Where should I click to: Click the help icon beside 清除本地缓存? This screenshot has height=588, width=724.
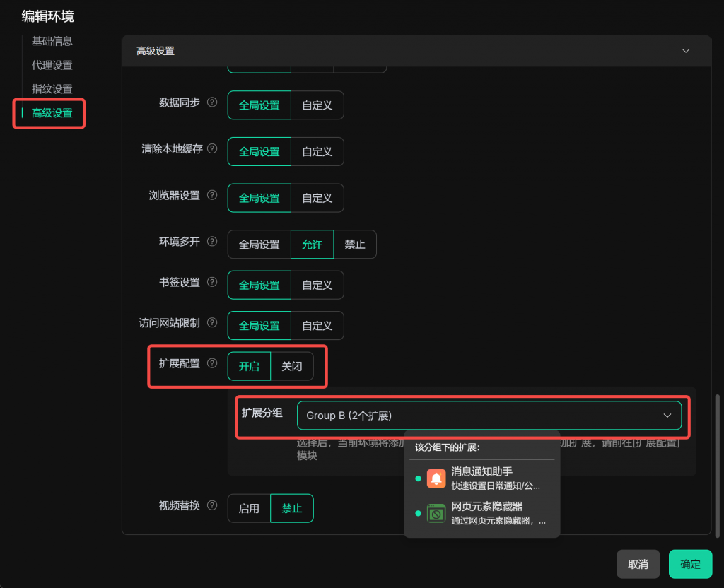(211, 150)
